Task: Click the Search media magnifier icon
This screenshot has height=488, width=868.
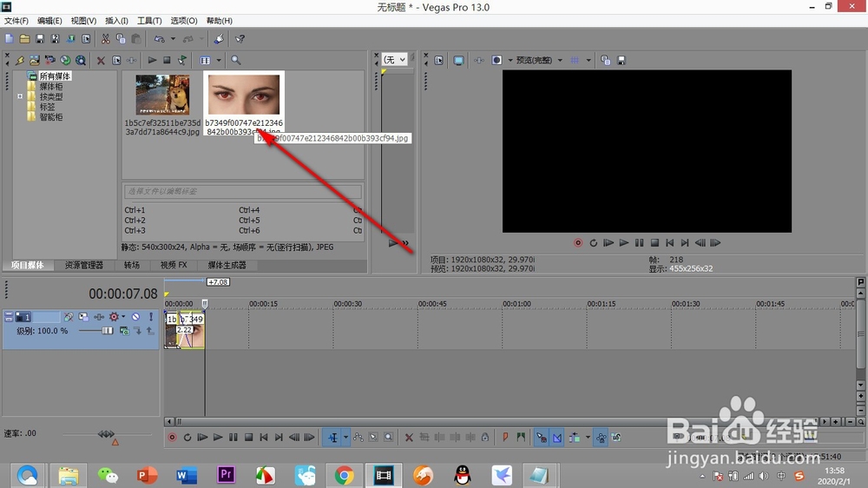Action: [x=236, y=60]
